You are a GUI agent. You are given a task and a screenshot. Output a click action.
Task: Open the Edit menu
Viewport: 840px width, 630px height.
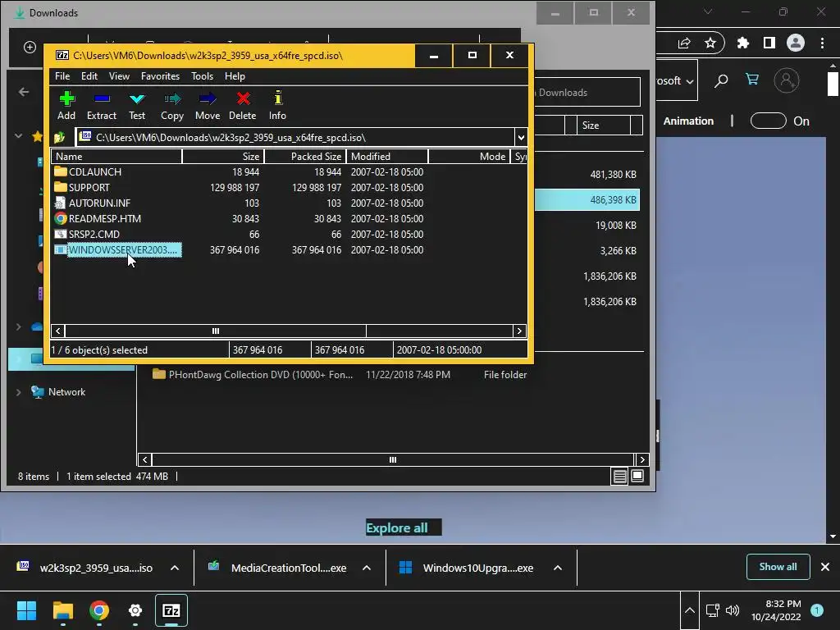pos(89,76)
